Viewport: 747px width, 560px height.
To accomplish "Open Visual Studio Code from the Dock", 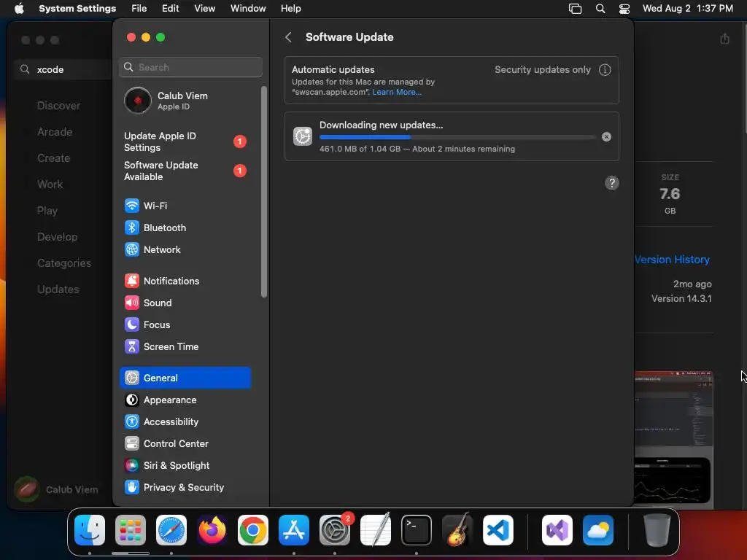I will click(x=498, y=529).
